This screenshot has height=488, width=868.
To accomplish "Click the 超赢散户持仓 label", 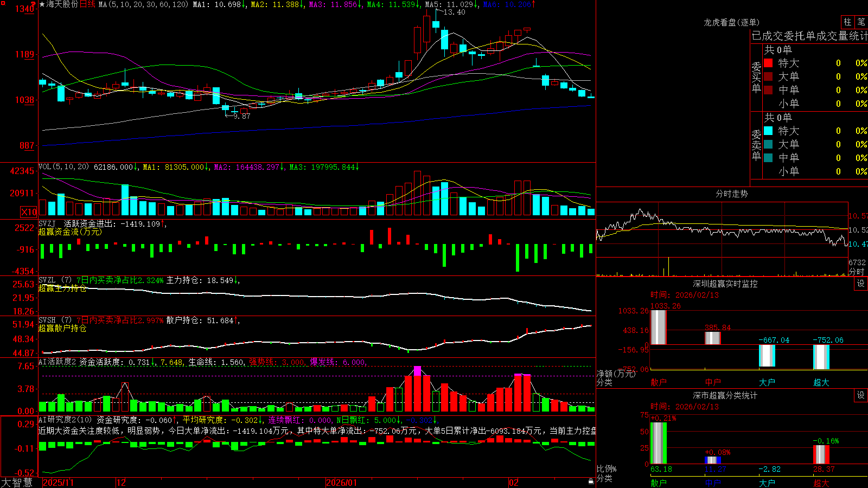I will (x=62, y=329).
